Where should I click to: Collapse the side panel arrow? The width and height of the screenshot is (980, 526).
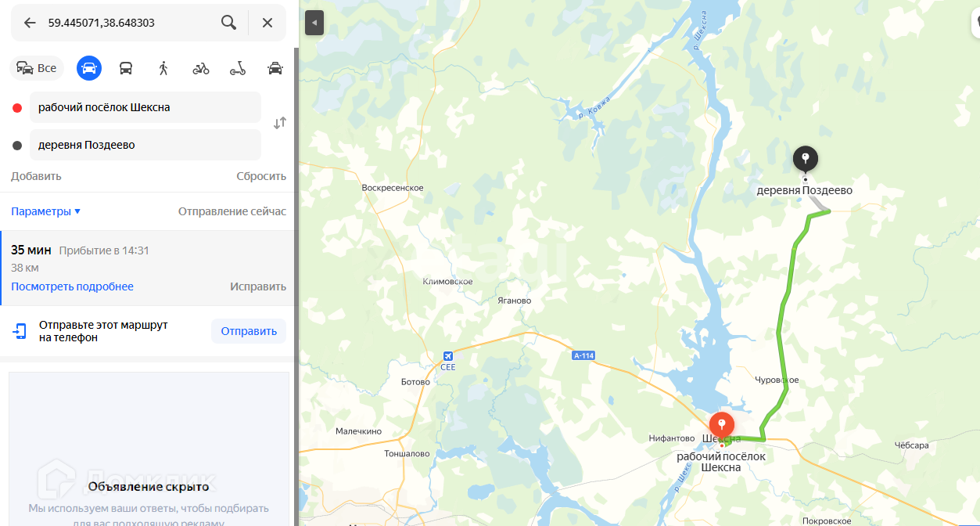tap(314, 23)
